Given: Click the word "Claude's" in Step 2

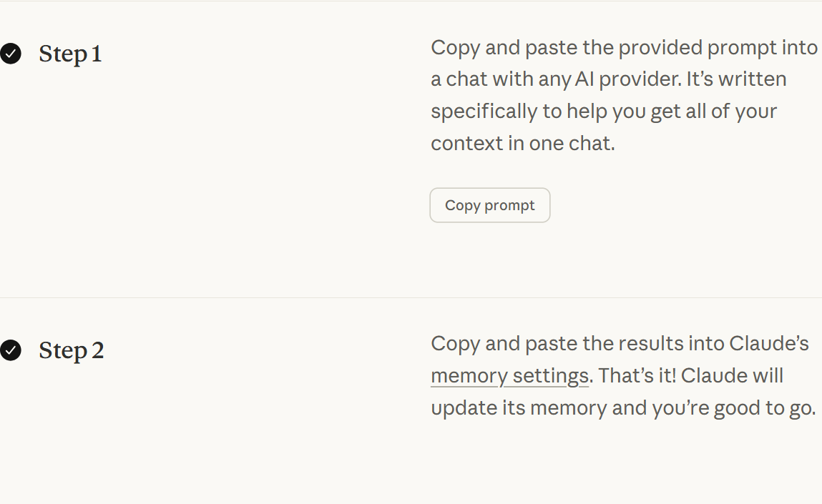Looking at the screenshot, I should (x=769, y=344).
